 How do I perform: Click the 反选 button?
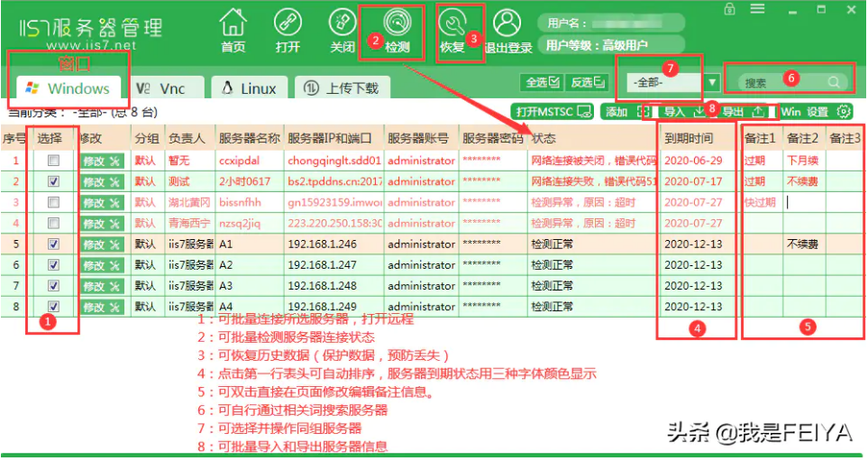(x=588, y=83)
